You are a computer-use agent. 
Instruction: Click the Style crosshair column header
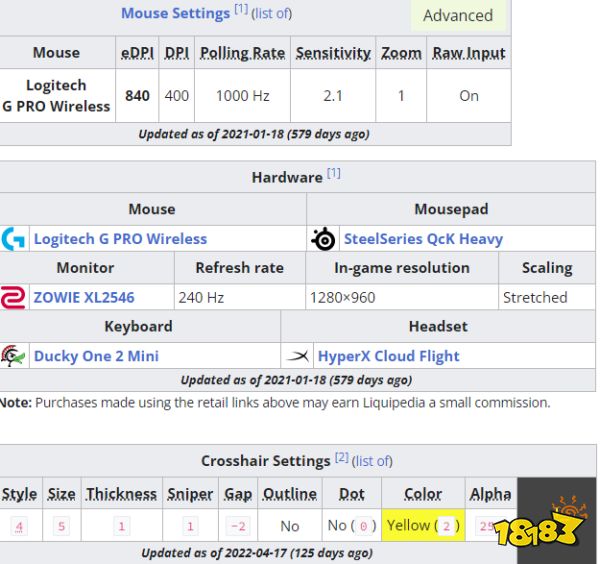coord(20,494)
